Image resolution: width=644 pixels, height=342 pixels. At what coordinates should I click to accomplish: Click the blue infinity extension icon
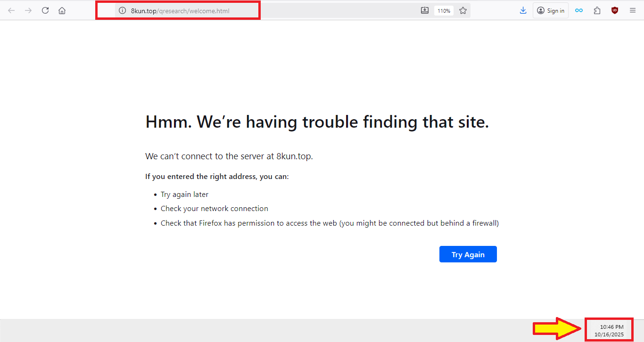(579, 10)
